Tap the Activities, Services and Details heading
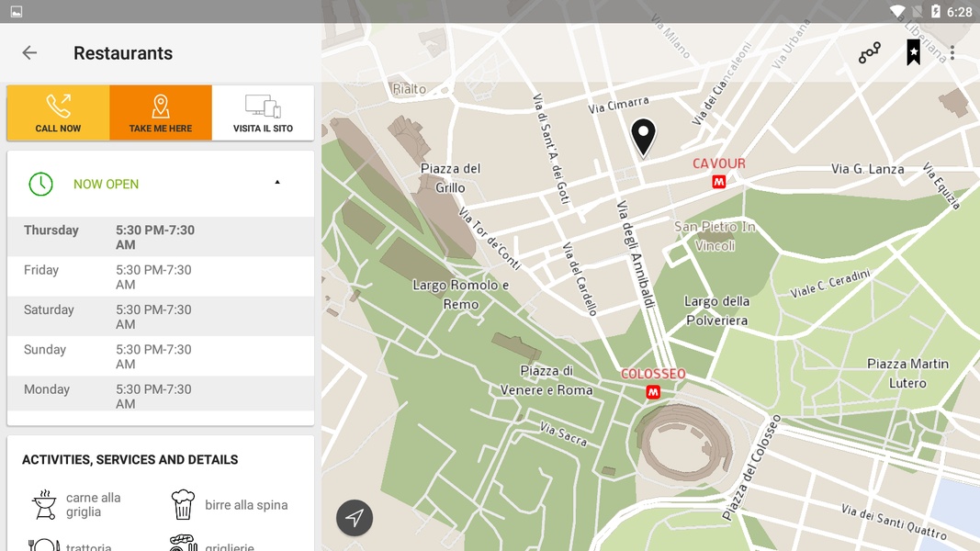980x551 pixels. 130,460
